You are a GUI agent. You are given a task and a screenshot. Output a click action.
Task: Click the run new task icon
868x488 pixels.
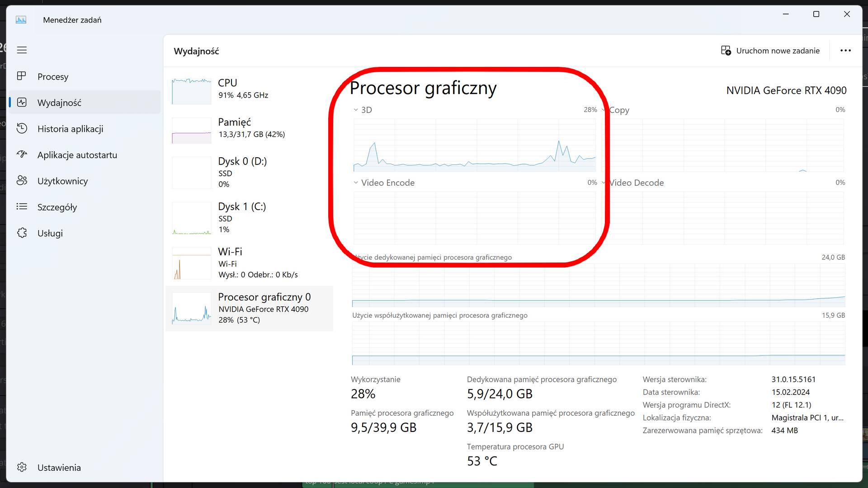(726, 51)
